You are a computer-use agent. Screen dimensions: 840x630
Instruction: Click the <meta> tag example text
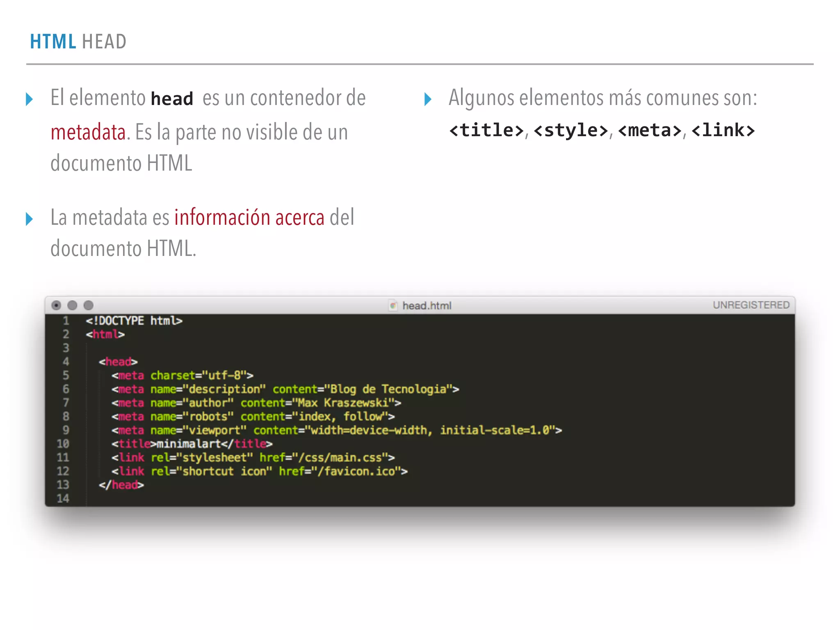[650, 130]
